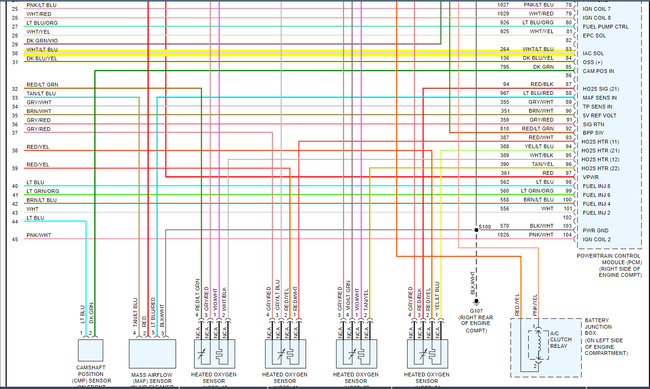Screen dimensions: 650x389
Task: Select the DK GRN/VIO wire label
Action: click(x=42, y=41)
